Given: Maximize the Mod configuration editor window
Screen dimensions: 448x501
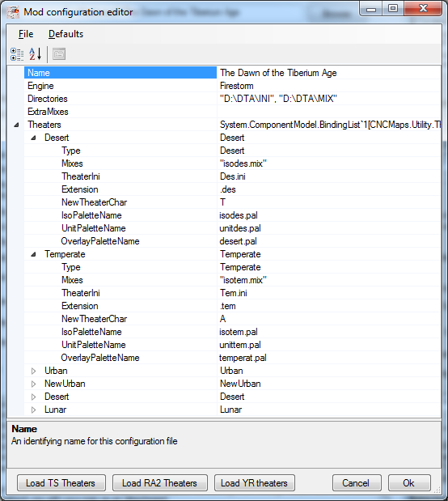Looking at the screenshot, I should coord(393,9).
